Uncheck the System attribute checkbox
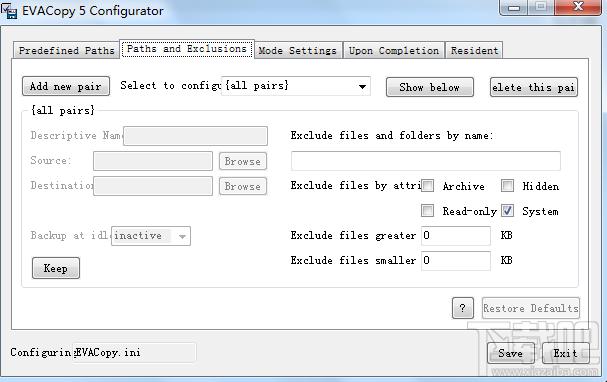The height and width of the screenshot is (382, 607). click(x=508, y=211)
